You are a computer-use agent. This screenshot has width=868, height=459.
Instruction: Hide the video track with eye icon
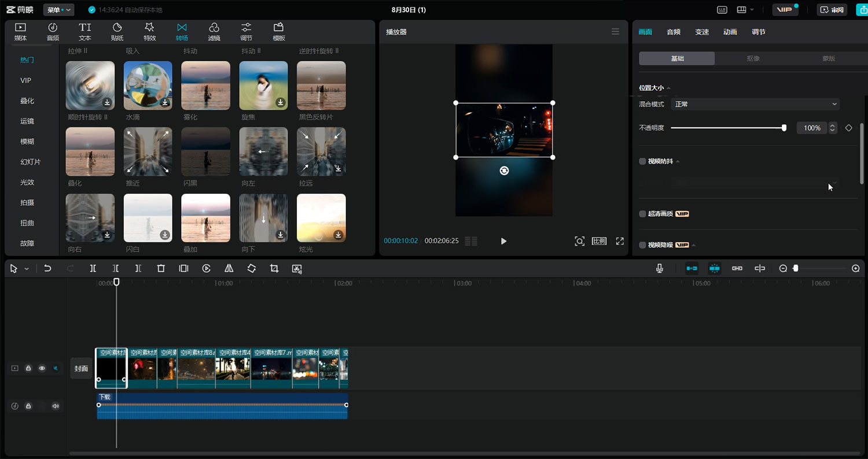[42, 368]
